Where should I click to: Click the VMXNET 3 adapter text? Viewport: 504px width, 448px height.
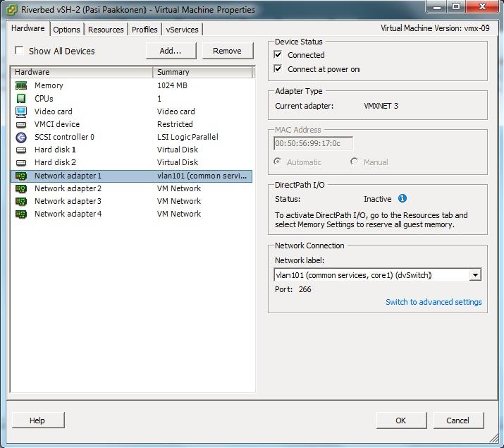(x=381, y=106)
